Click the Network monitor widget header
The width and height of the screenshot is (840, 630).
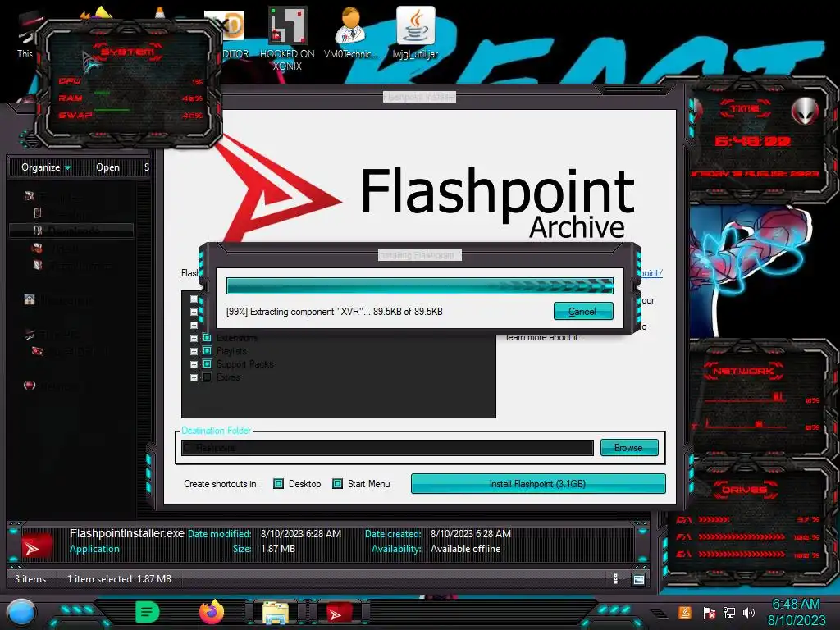click(743, 371)
